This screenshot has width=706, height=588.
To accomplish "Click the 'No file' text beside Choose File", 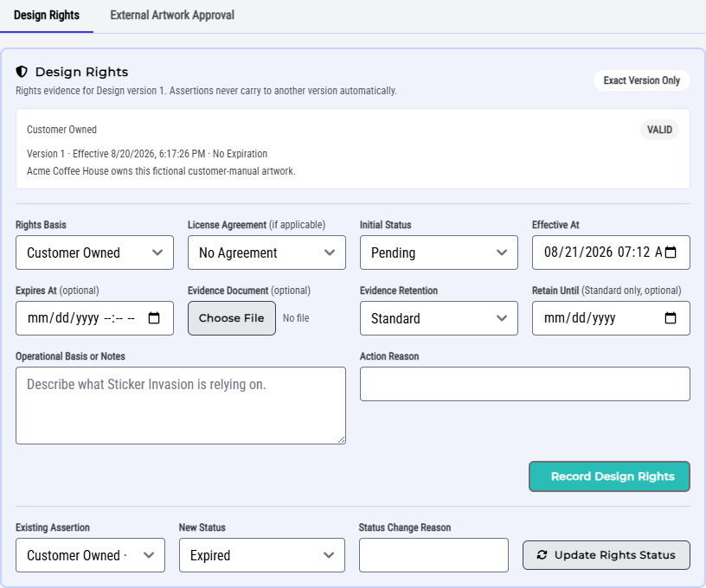I will (x=296, y=318).
